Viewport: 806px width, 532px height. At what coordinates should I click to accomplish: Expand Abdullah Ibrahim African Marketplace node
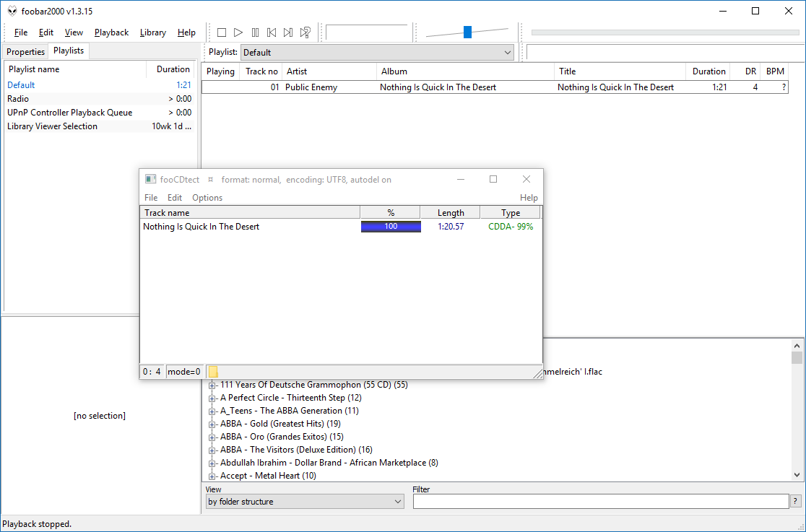coord(212,463)
